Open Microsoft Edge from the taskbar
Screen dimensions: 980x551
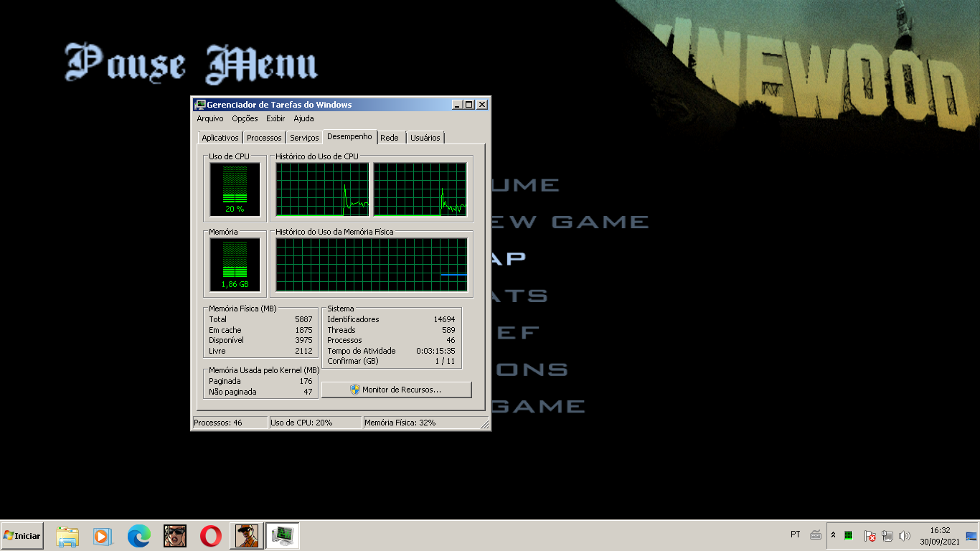139,536
